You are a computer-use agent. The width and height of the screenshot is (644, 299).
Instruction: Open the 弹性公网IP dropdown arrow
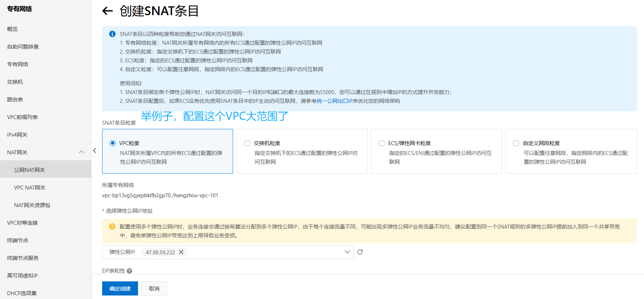(x=347, y=252)
